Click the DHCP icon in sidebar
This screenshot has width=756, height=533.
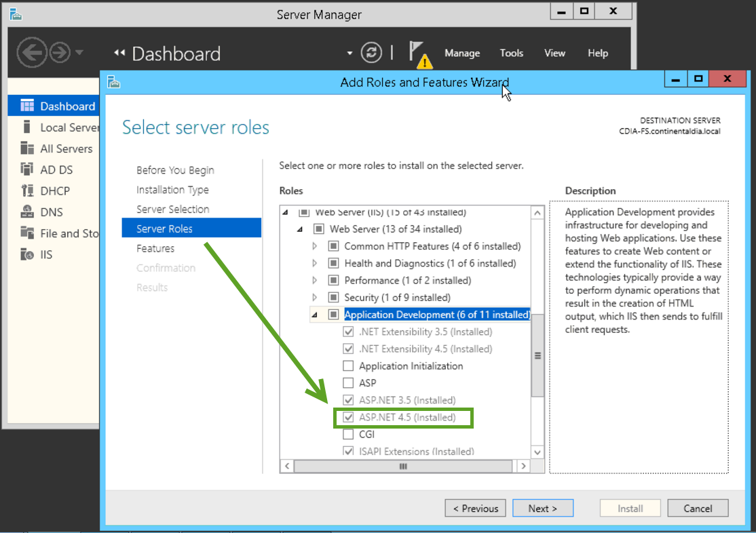coord(27,191)
